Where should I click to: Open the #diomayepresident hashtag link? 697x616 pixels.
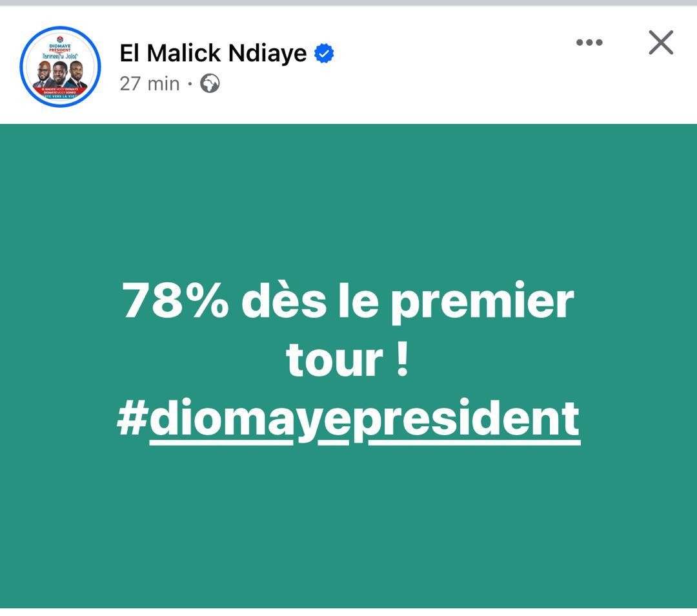coord(365,418)
